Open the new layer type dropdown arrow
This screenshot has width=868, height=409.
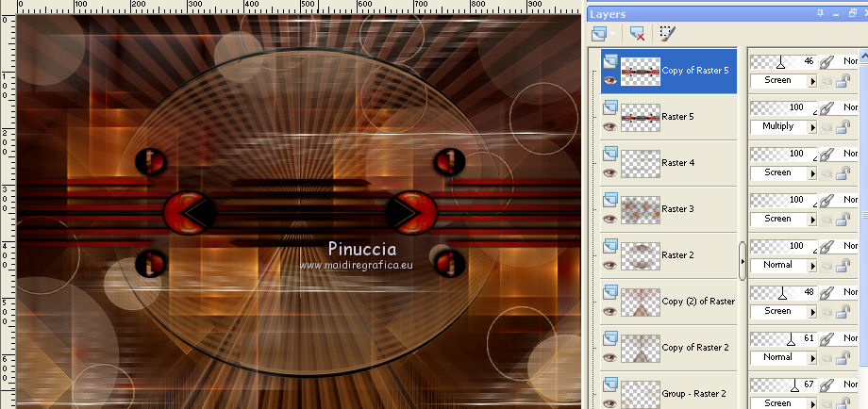click(x=612, y=35)
